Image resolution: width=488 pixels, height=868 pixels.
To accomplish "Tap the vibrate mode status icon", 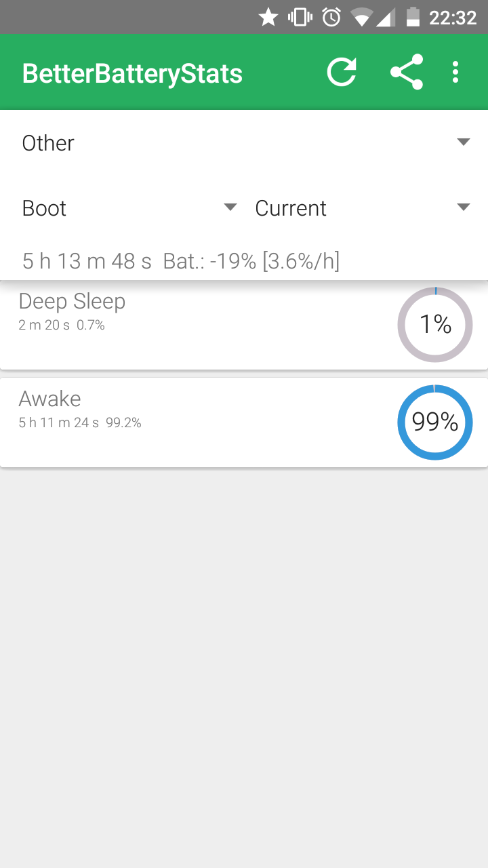I will (x=300, y=17).
